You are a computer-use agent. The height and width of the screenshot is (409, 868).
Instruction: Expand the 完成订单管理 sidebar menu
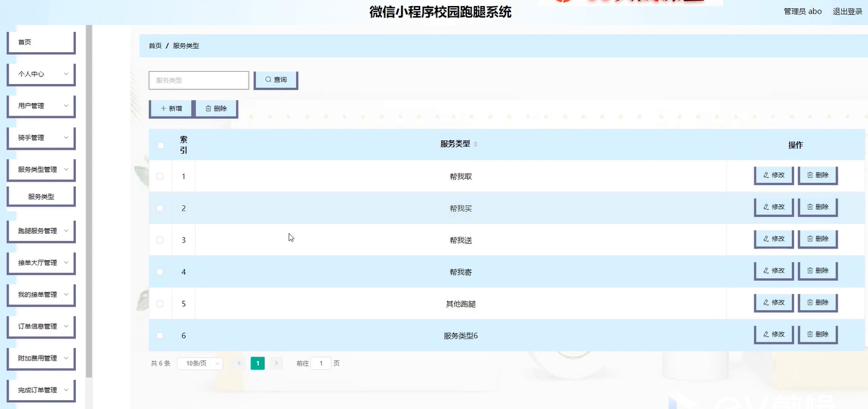41,390
